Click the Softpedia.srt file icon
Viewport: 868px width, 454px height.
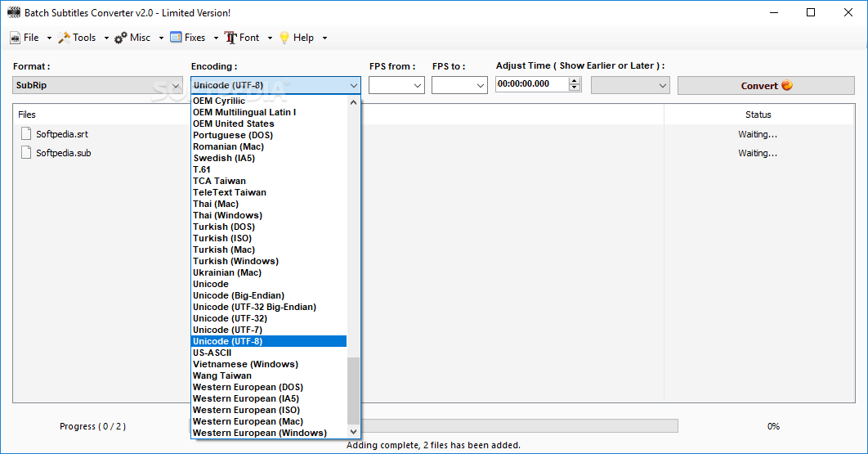pos(26,133)
